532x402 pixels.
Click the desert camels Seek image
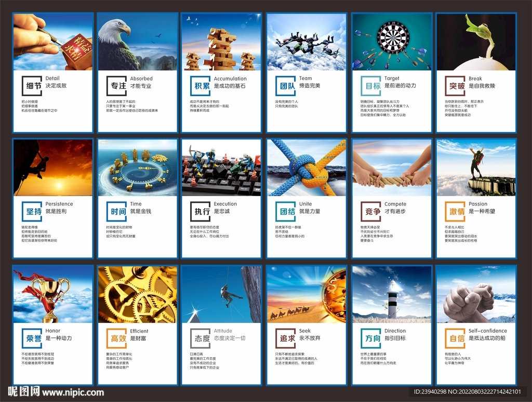[x=307, y=294]
